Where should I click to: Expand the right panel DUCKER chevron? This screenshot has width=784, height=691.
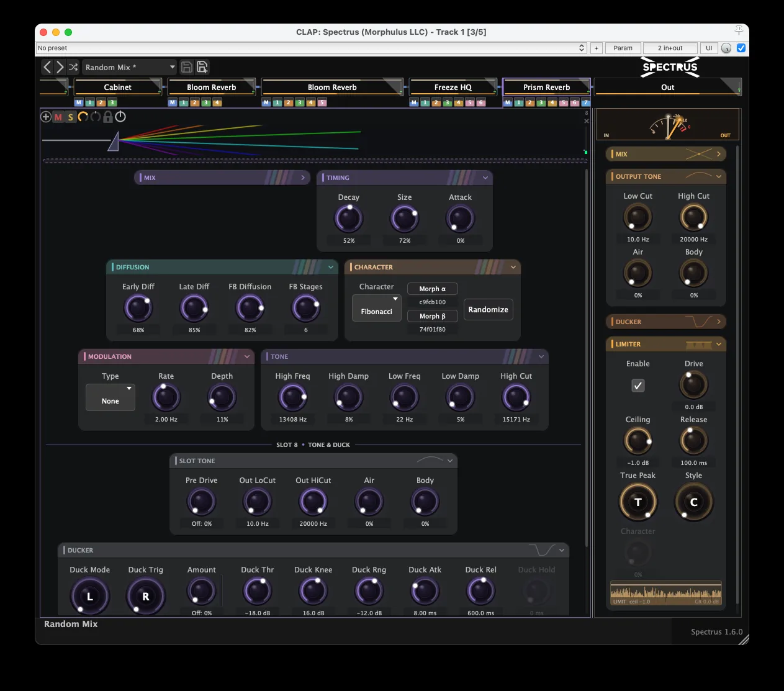click(719, 322)
